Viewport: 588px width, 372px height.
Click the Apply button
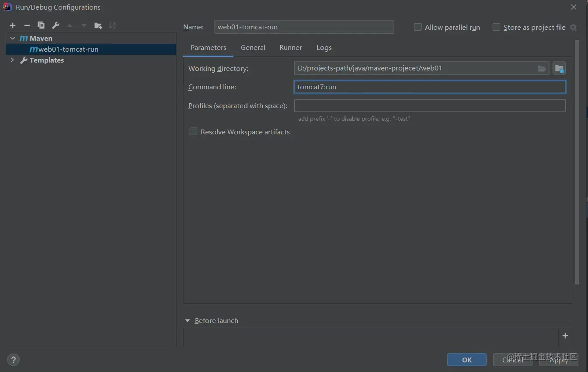click(x=559, y=360)
